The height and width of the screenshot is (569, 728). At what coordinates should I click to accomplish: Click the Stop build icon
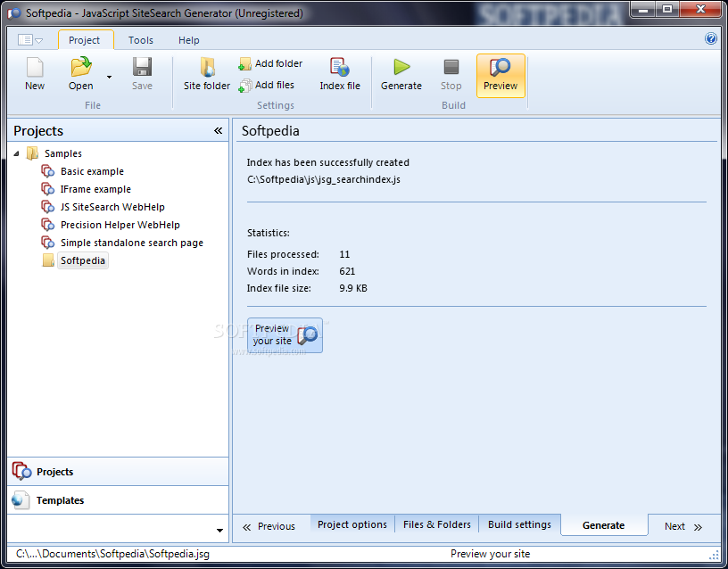tap(451, 67)
